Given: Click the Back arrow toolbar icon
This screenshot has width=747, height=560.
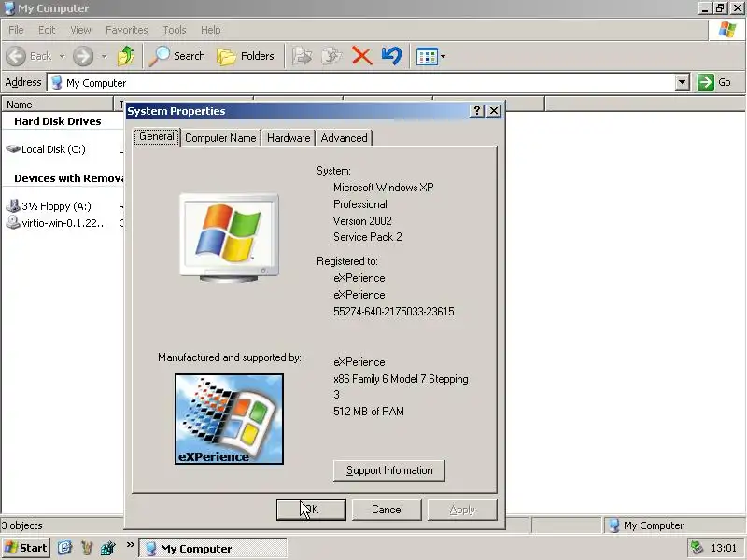Looking at the screenshot, I should pos(16,56).
